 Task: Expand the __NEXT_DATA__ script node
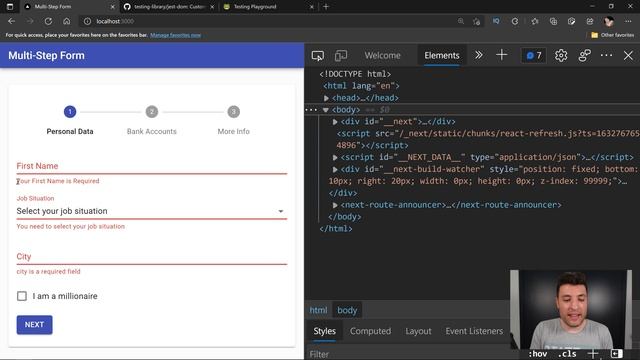335,157
